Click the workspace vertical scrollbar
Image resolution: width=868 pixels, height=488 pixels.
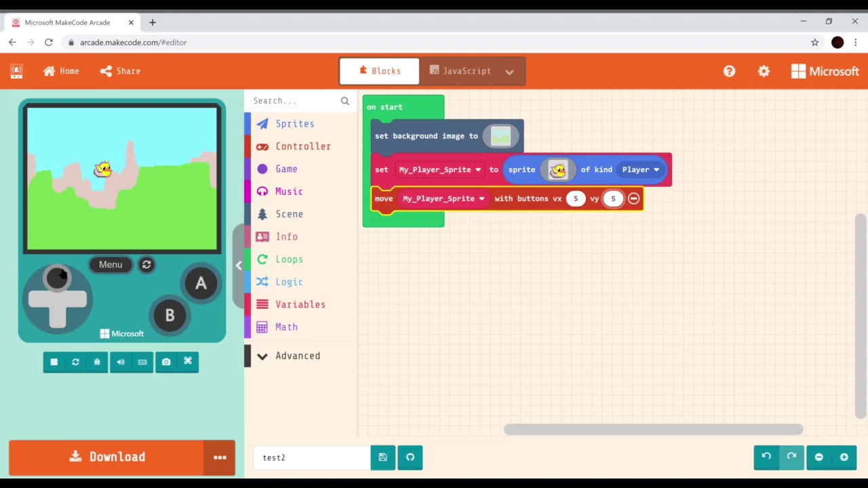861,317
